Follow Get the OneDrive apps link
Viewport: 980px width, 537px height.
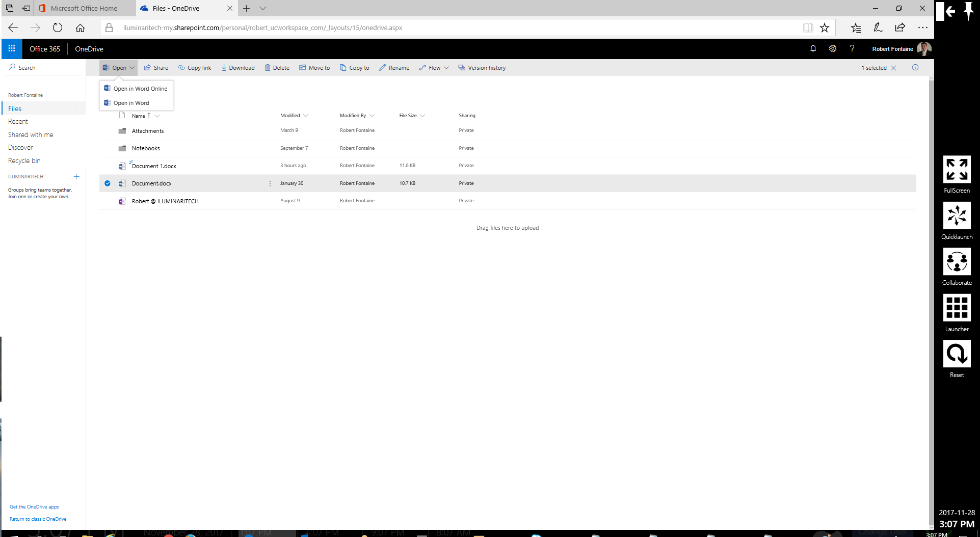[x=34, y=507]
